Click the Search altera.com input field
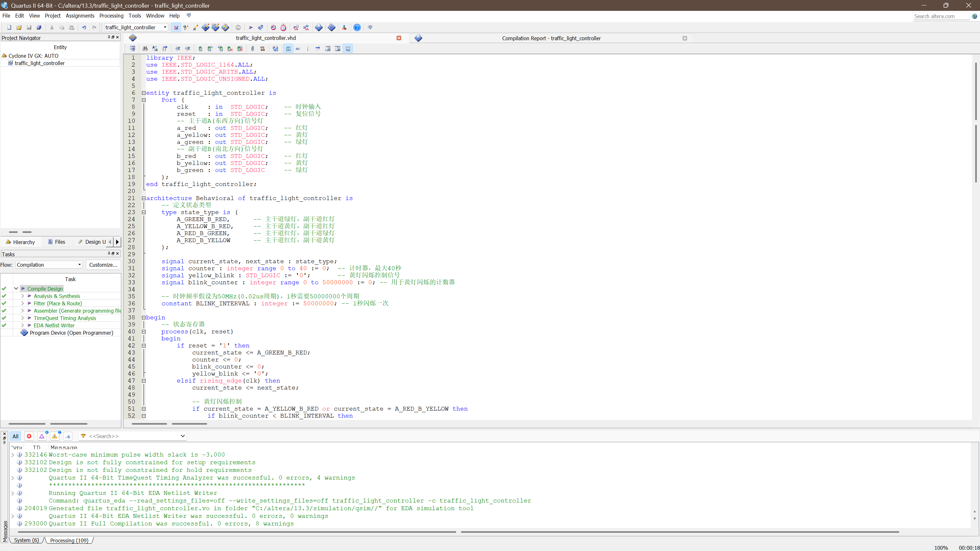The height and width of the screenshot is (551, 980). 940,16
